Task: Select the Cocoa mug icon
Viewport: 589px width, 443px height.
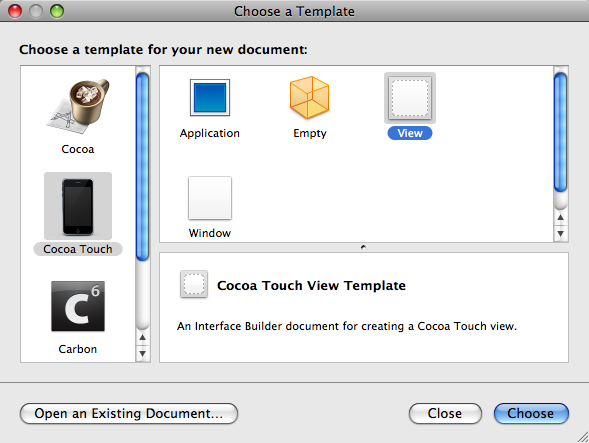Action: pos(78,106)
